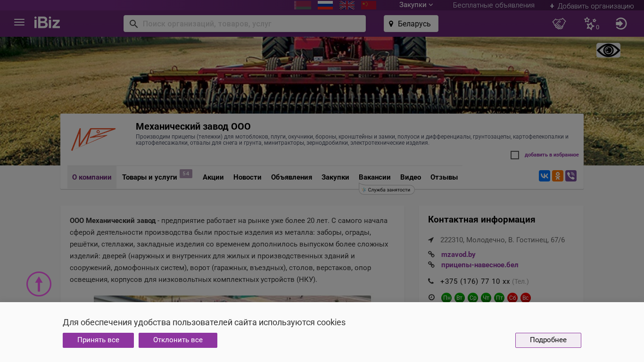Click the Пн weekday indicator
The image size is (644, 362).
(446, 298)
